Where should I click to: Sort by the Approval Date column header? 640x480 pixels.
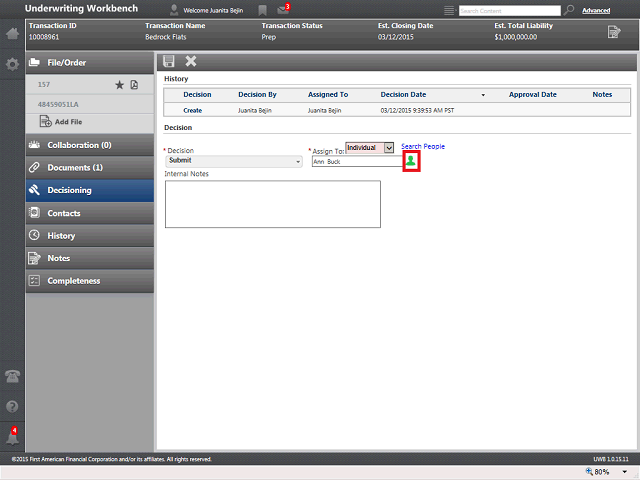[533, 95]
